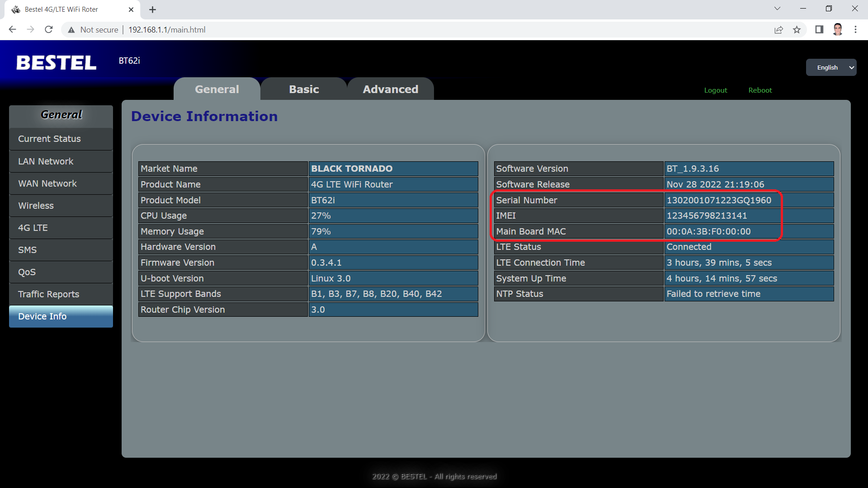Viewport: 868px width, 488px height.
Task: Open the tab search chevron
Action: pos(777,9)
